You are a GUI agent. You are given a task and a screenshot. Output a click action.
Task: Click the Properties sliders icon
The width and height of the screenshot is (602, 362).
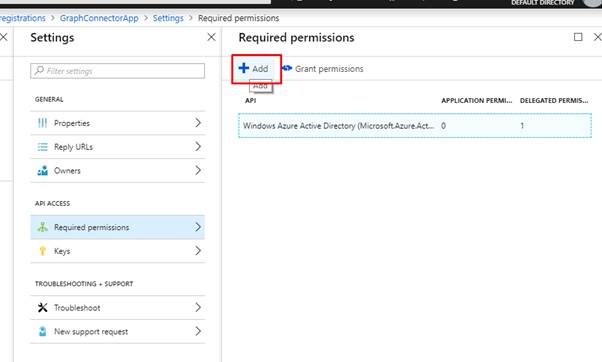tap(43, 123)
